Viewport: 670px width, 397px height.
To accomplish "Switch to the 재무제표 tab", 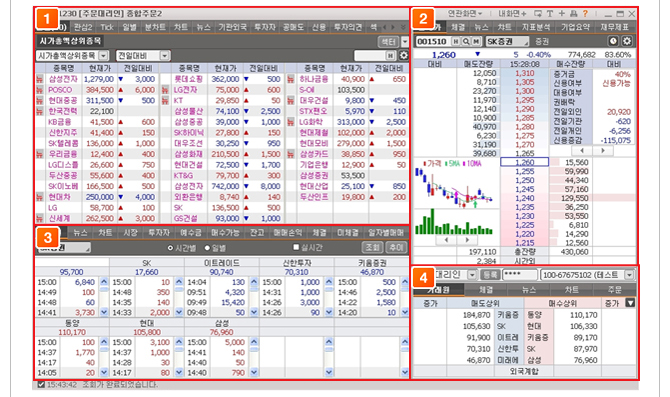I will (x=614, y=27).
